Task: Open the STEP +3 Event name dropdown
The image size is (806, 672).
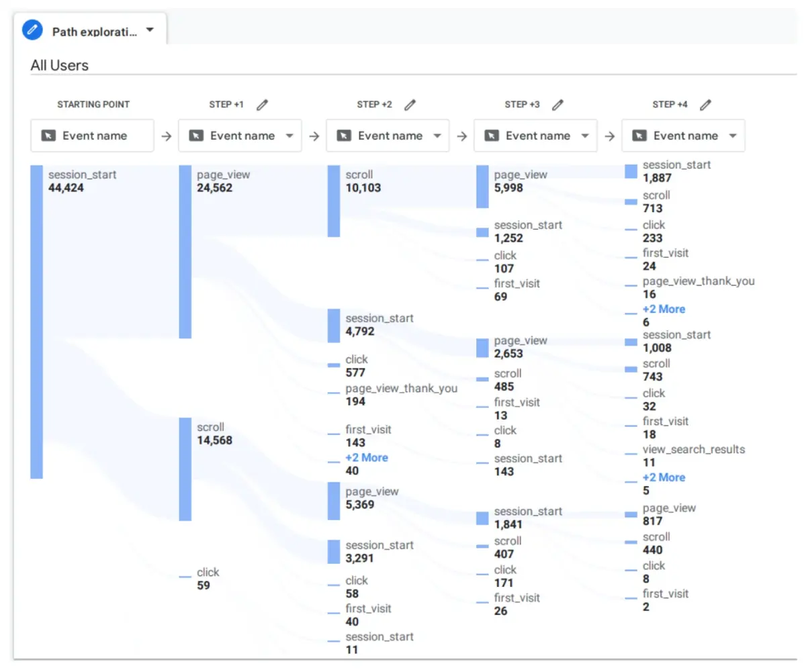Action: [535, 136]
